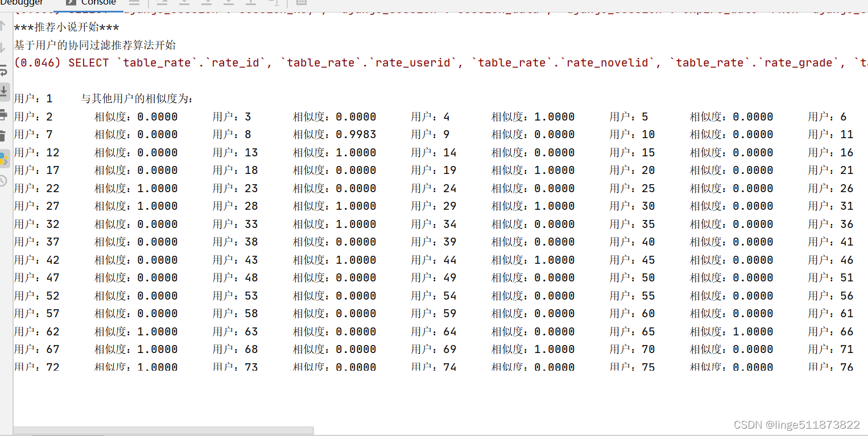
Task: Click the label '用户:55'
Action: coord(633,296)
